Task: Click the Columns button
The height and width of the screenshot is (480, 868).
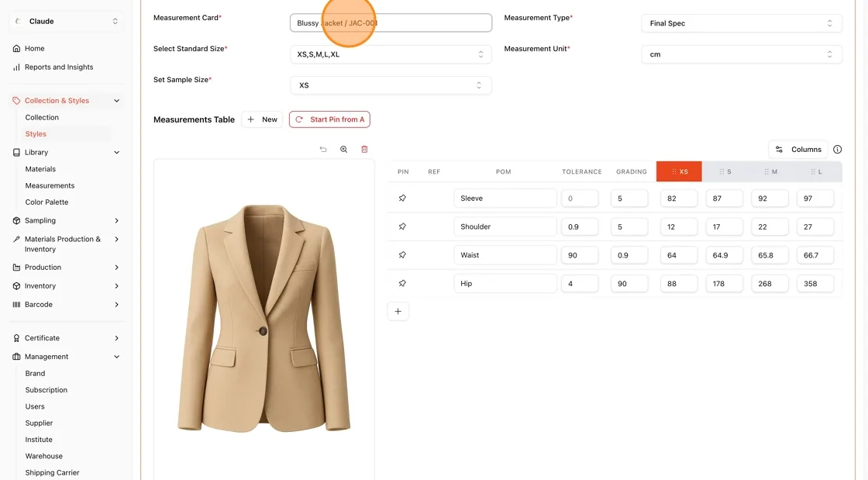Action: pyautogui.click(x=798, y=150)
